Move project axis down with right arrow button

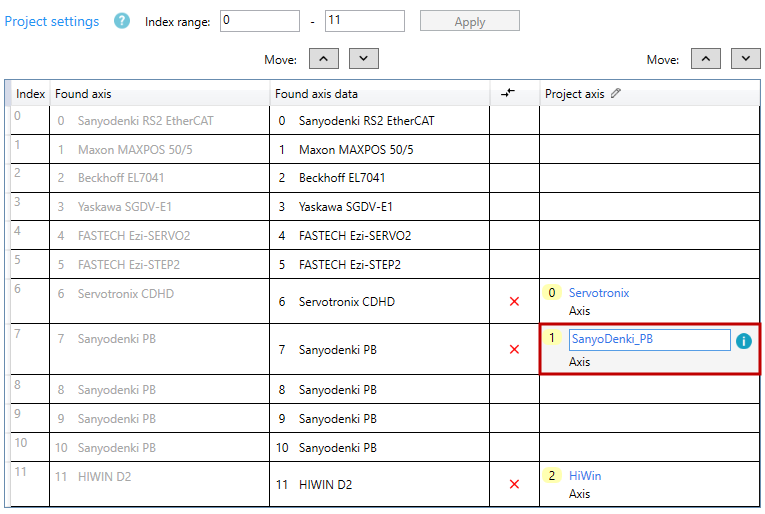pos(746,59)
